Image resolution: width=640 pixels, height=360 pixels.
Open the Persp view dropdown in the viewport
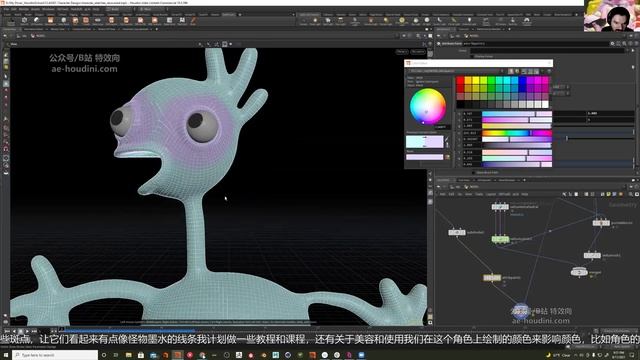[402, 52]
